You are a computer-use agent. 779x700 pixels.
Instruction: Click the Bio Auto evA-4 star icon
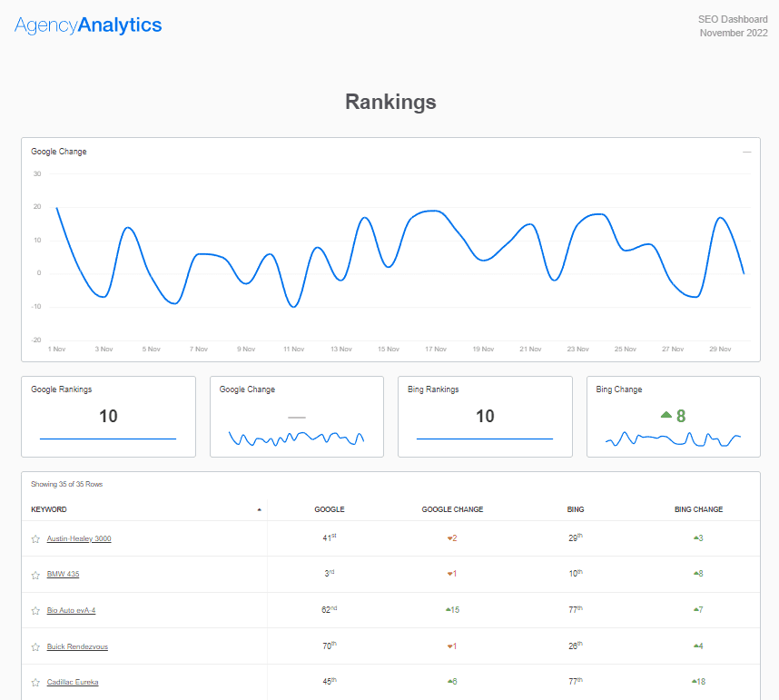coord(35,610)
